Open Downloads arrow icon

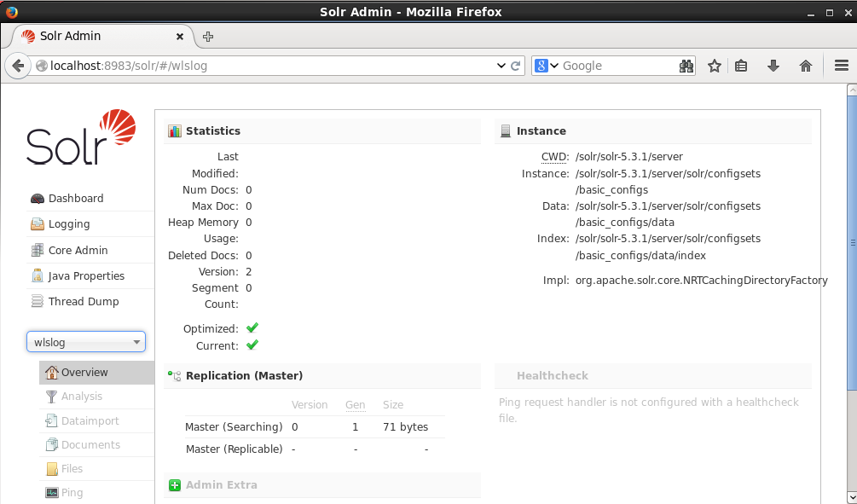click(x=773, y=67)
